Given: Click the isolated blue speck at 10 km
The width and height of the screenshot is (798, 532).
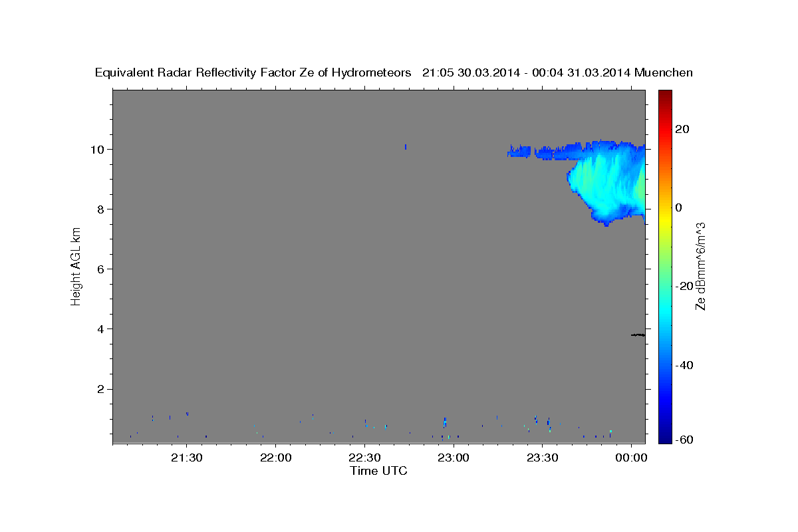Looking at the screenshot, I should (x=406, y=147).
